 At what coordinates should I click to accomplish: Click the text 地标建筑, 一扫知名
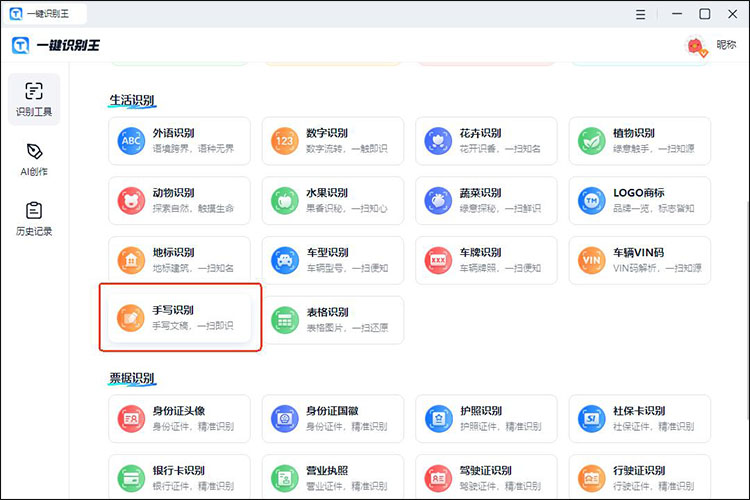click(193, 268)
